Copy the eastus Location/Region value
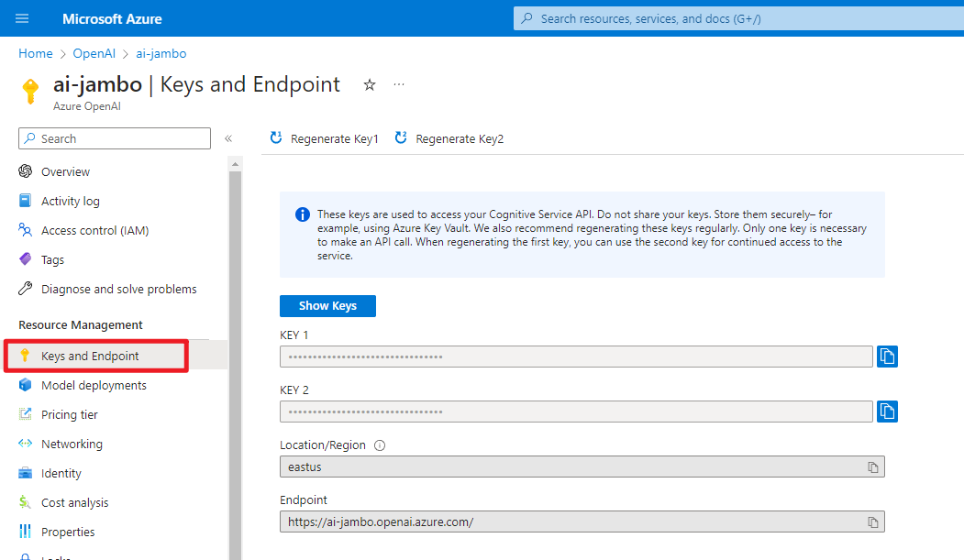The height and width of the screenshot is (560, 964). [872, 467]
